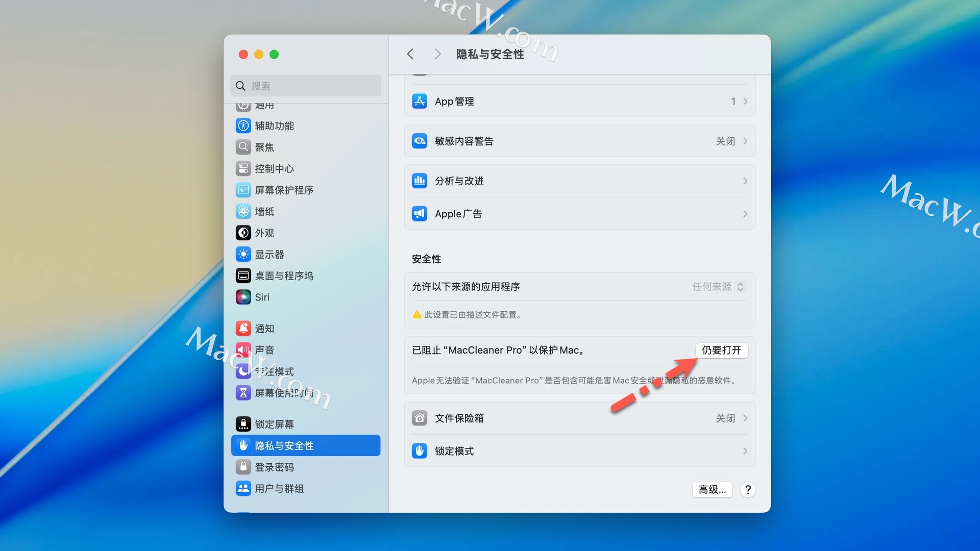Select 显示器 sidebar label
The width and height of the screenshot is (980, 551).
tap(269, 254)
